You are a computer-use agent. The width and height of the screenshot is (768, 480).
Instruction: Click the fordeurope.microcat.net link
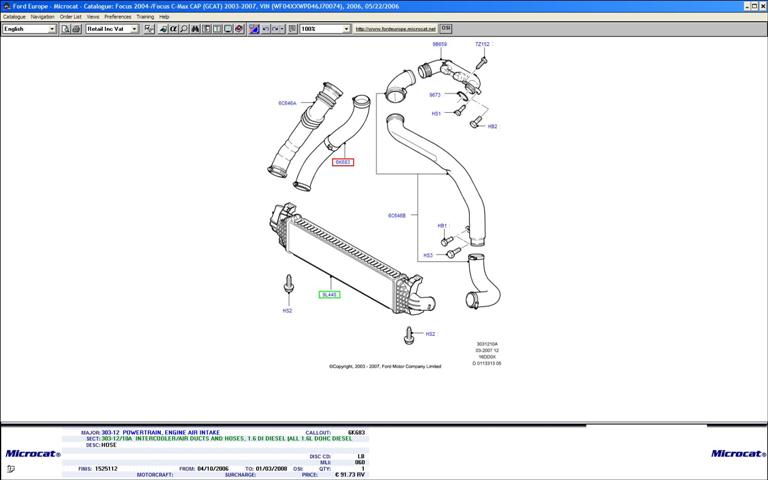(x=396, y=29)
